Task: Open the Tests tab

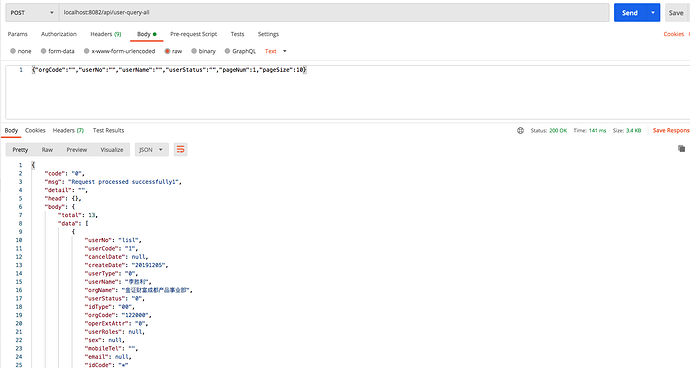Action: [237, 34]
